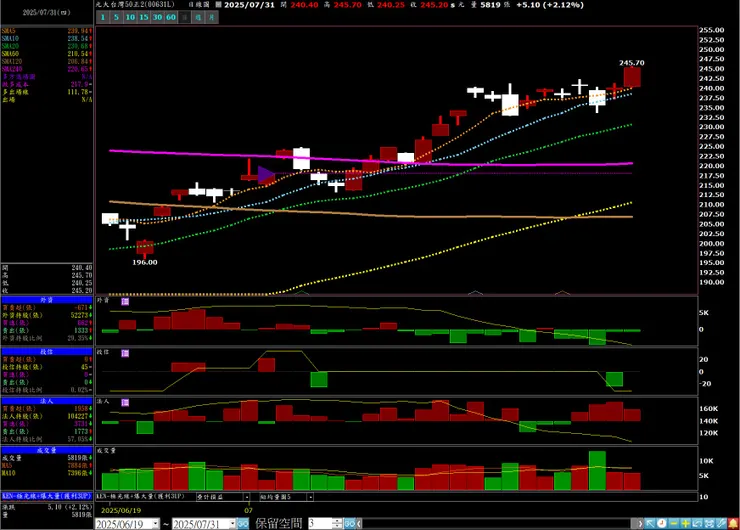Click the 245.70 high price label

632,63
